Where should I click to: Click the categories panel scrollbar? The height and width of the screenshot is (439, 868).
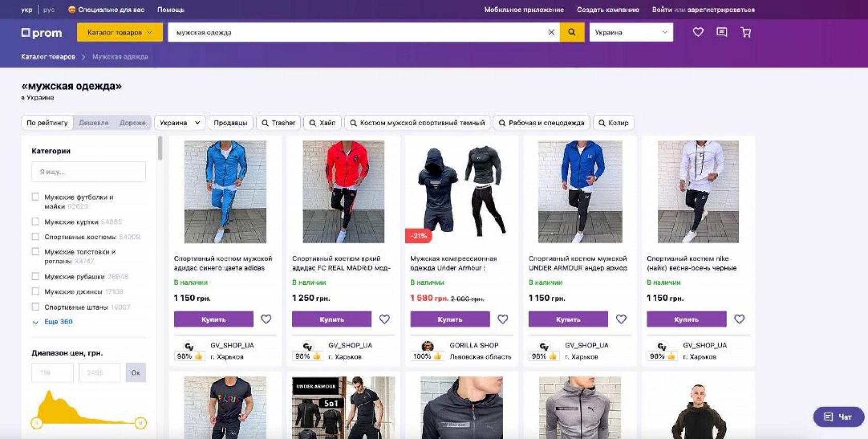[x=160, y=148]
